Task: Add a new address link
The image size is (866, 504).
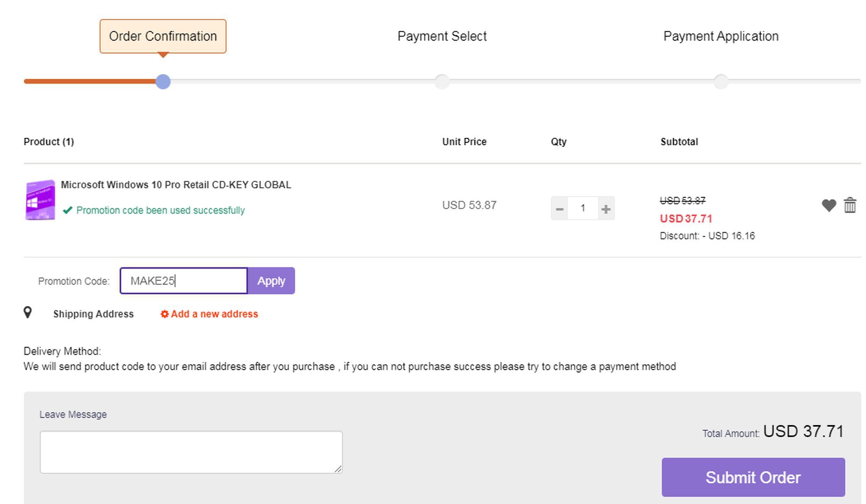Action: [x=214, y=314]
